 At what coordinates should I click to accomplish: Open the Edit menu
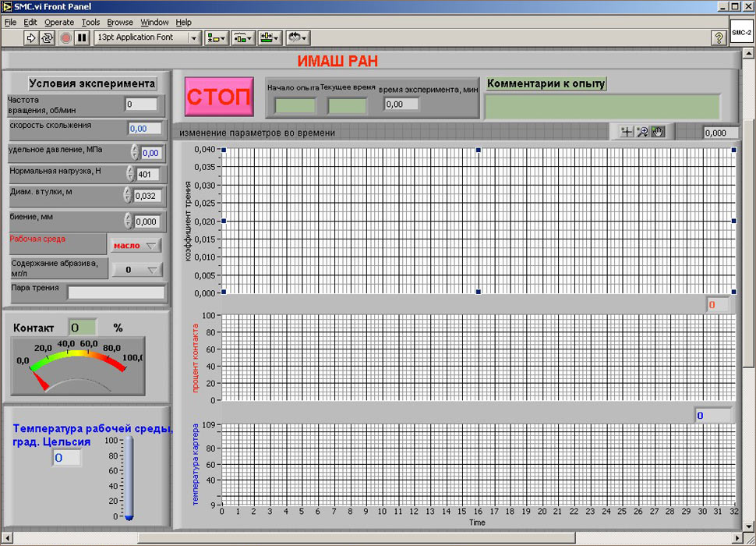(x=30, y=22)
